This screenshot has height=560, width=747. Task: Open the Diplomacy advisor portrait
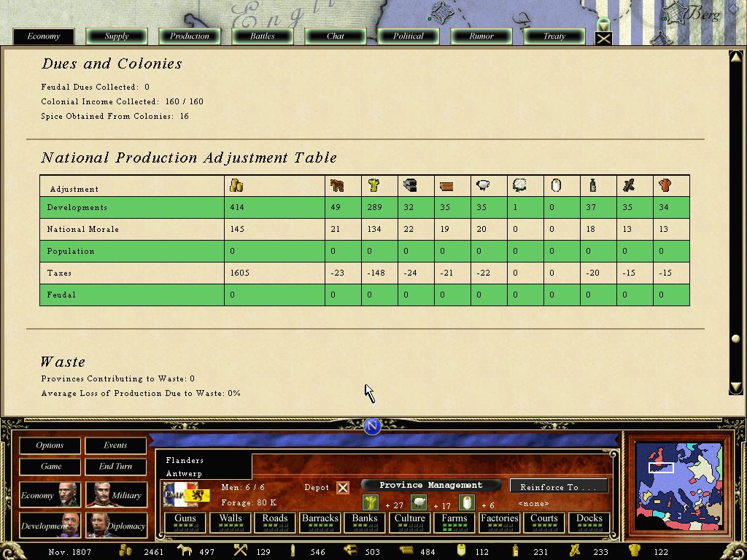coord(116,525)
